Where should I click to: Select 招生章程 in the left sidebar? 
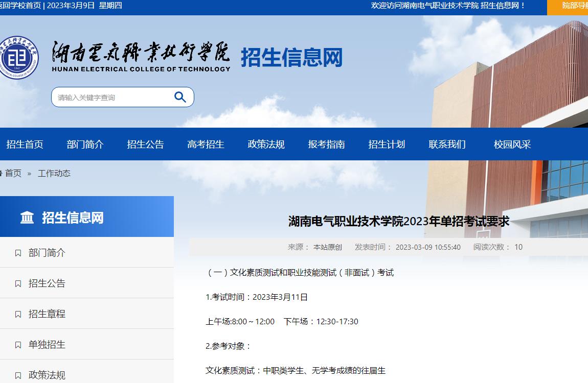click(47, 315)
